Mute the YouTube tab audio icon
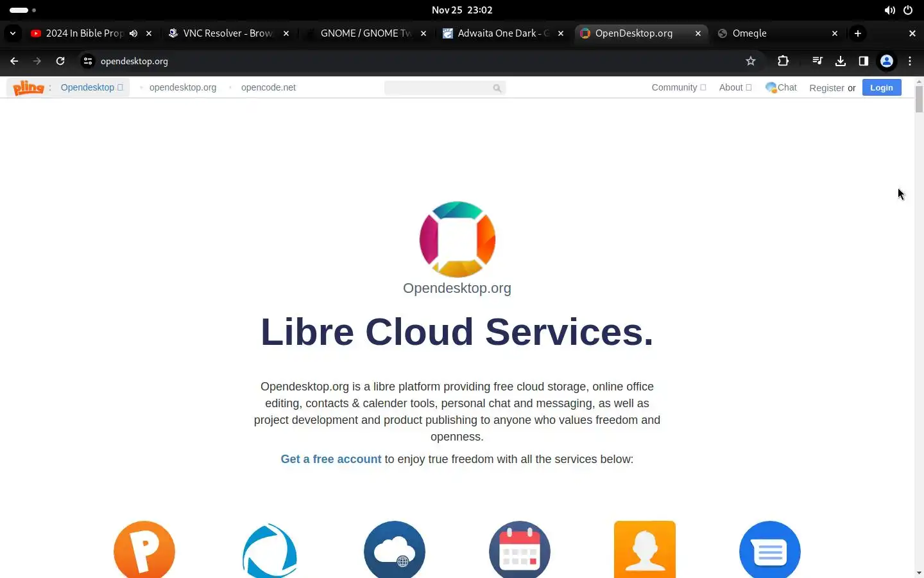The image size is (924, 578). (133, 33)
